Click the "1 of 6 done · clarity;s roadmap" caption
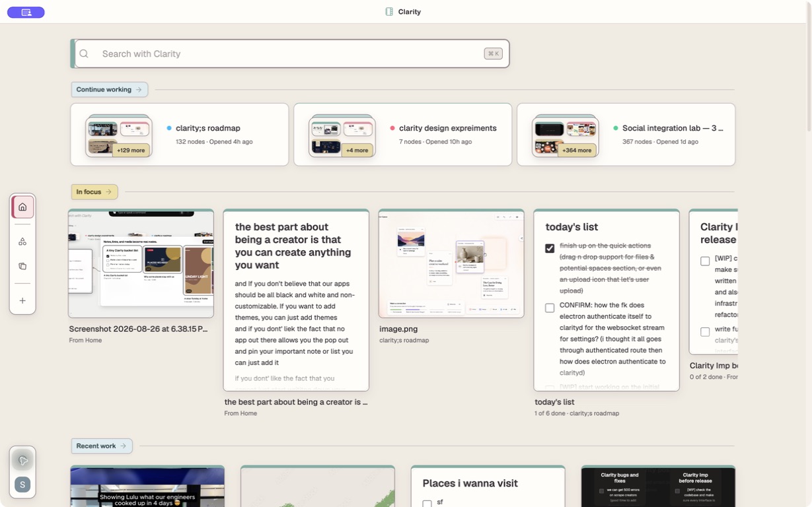Image resolution: width=812 pixels, height=507 pixels. [577, 413]
